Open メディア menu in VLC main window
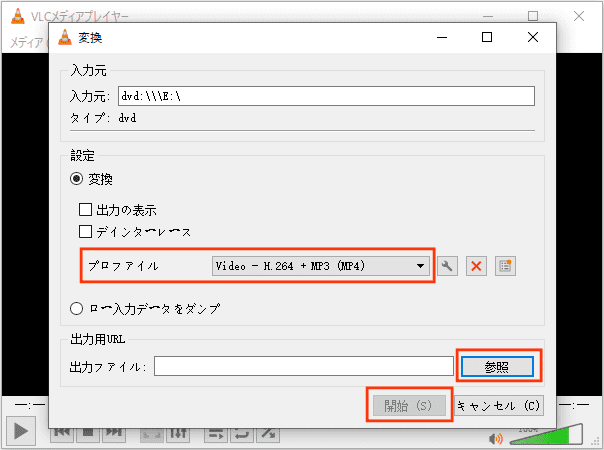Viewport: 604px width, 450px height. pyautogui.click(x=27, y=42)
